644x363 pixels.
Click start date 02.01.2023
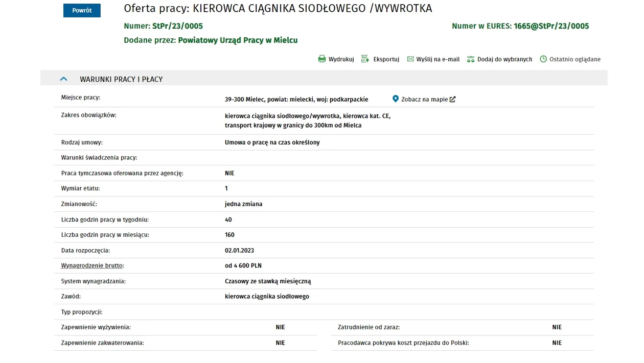coord(239,251)
